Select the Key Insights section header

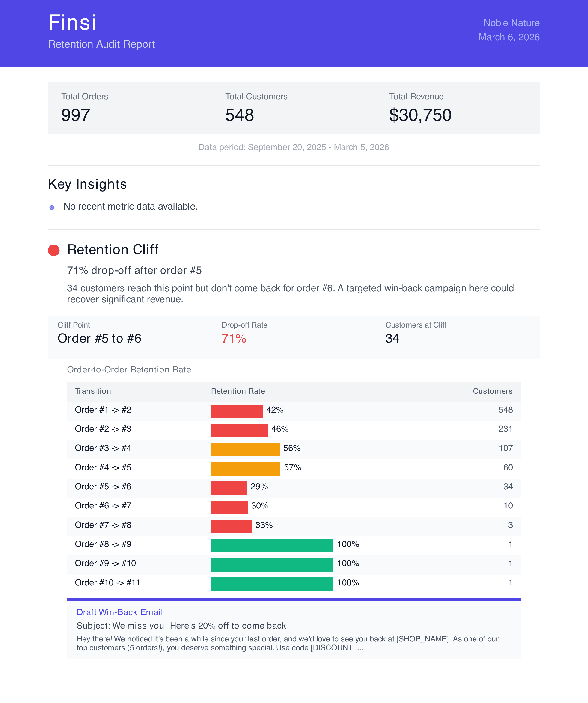click(x=88, y=183)
